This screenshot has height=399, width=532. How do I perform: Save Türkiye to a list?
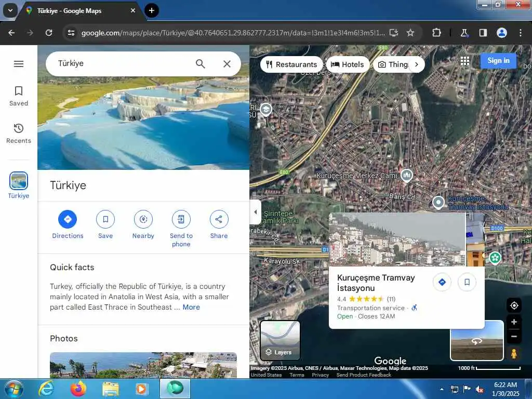pyautogui.click(x=105, y=224)
